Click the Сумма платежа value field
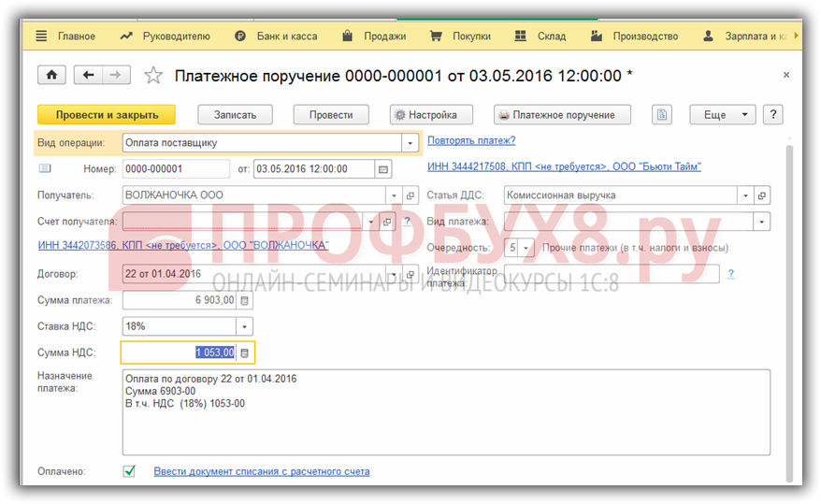 click(x=180, y=300)
